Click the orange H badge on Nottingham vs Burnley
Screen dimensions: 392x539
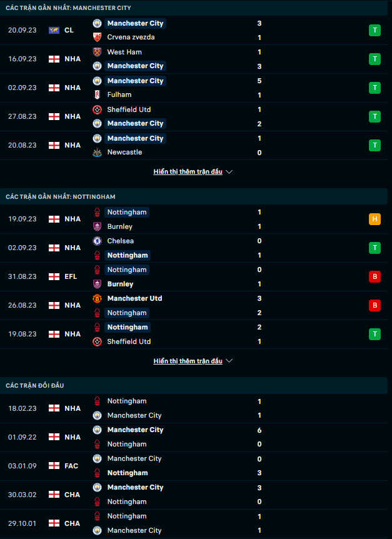[x=374, y=219]
